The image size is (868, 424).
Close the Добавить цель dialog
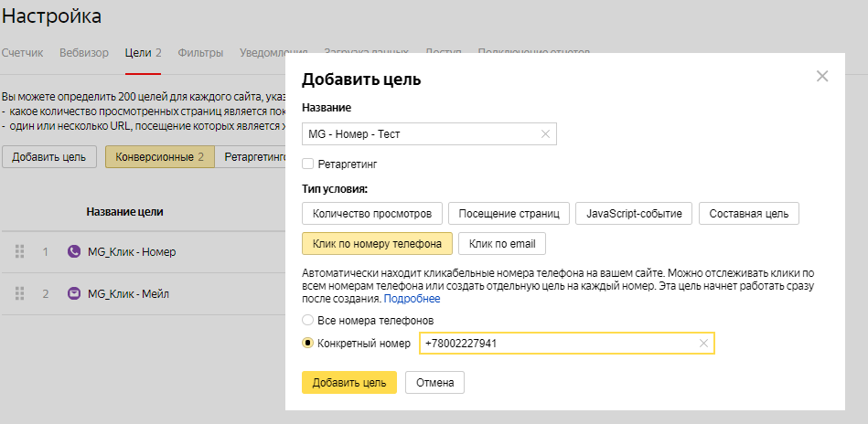coord(821,77)
